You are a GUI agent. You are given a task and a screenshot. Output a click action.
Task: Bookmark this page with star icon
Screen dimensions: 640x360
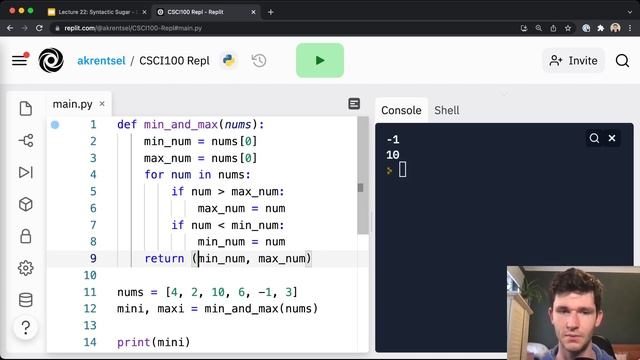(568, 28)
